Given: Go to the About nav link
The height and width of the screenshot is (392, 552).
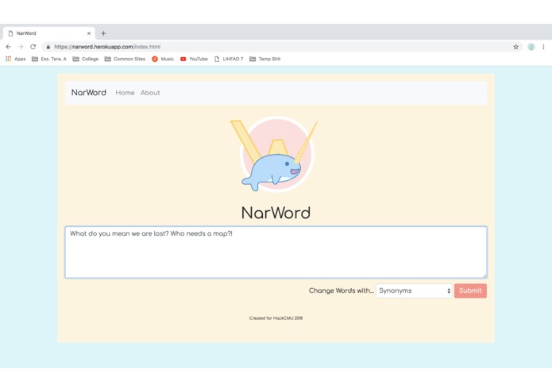Looking at the screenshot, I should tap(150, 93).
